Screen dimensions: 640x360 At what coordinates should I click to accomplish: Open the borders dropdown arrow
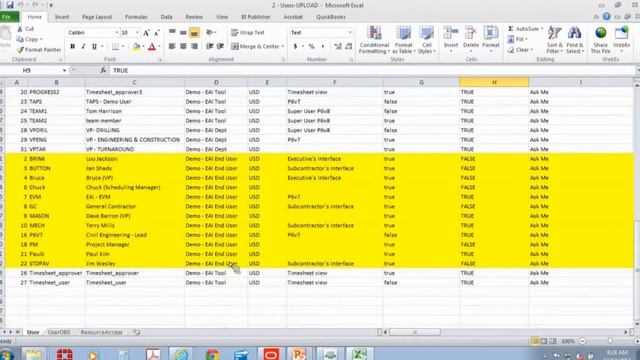123,47
